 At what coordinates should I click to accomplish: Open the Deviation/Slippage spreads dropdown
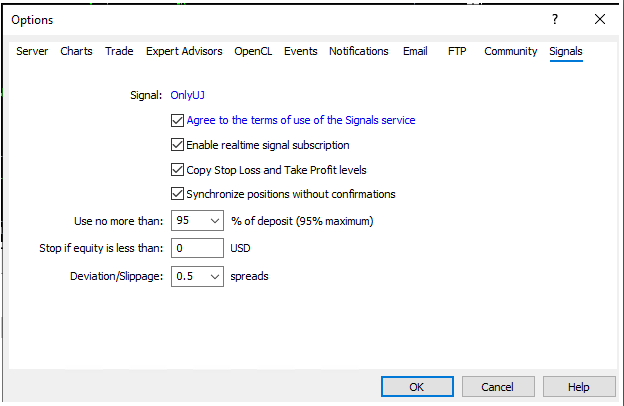pos(214,276)
